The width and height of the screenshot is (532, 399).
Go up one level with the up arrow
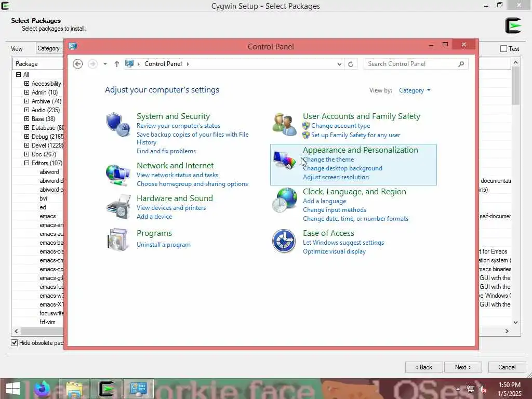click(117, 64)
